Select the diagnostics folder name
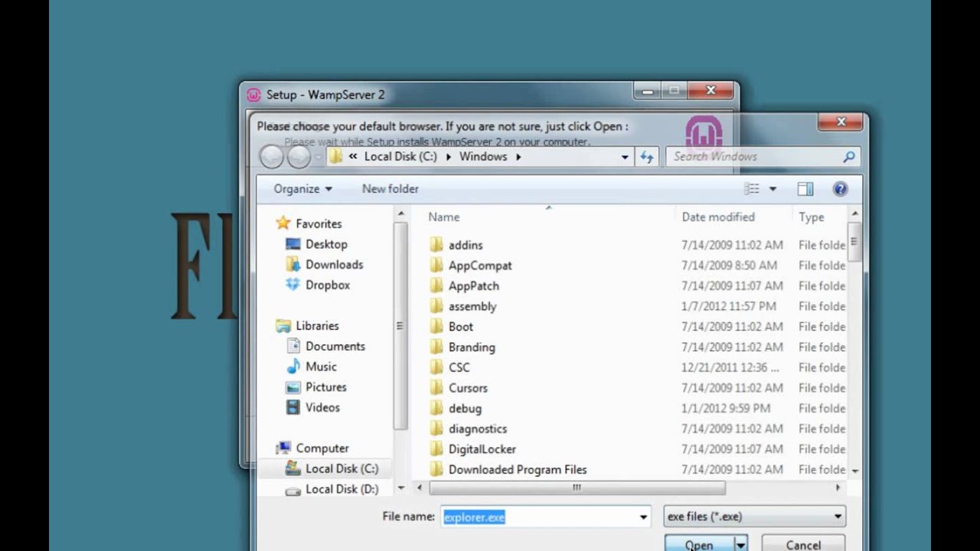 477,429
